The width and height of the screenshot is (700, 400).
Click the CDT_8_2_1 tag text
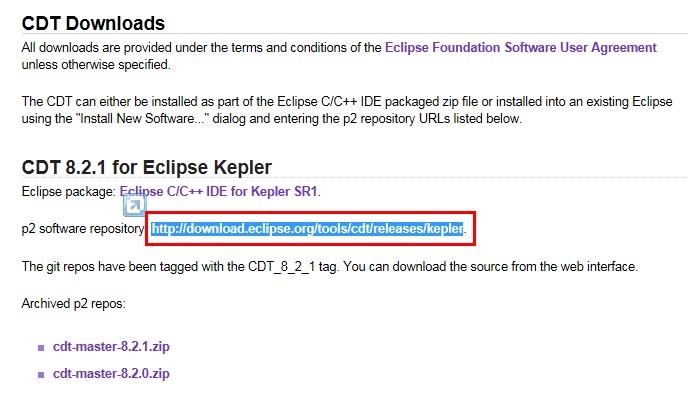pyautogui.click(x=281, y=267)
